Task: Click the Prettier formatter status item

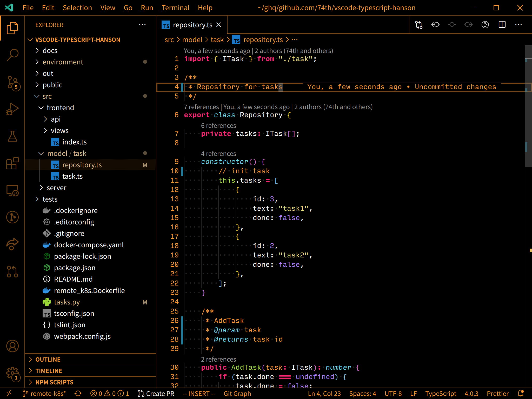Action: tap(497, 394)
